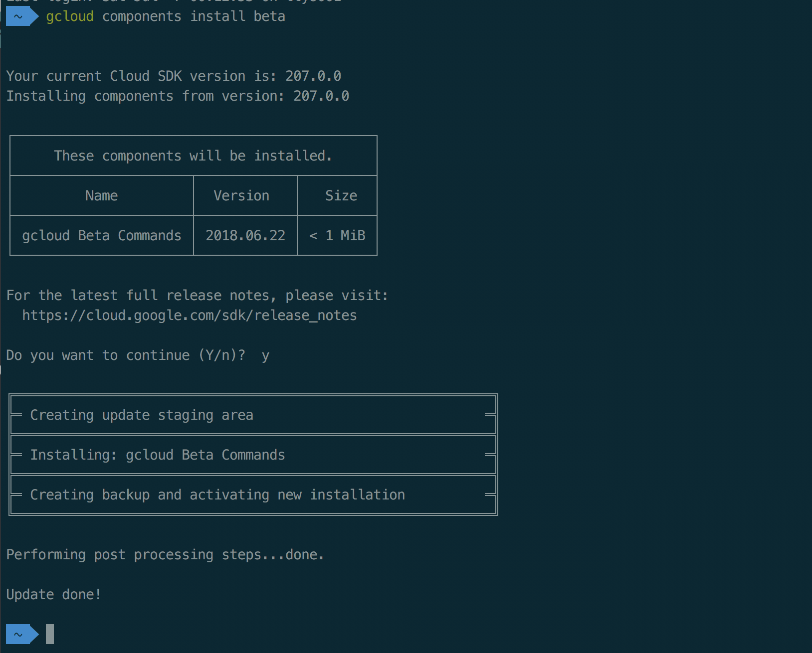The width and height of the screenshot is (812, 653).
Task: Click 'Do you want to continue (Y/n)?' prompt
Action: click(126, 355)
